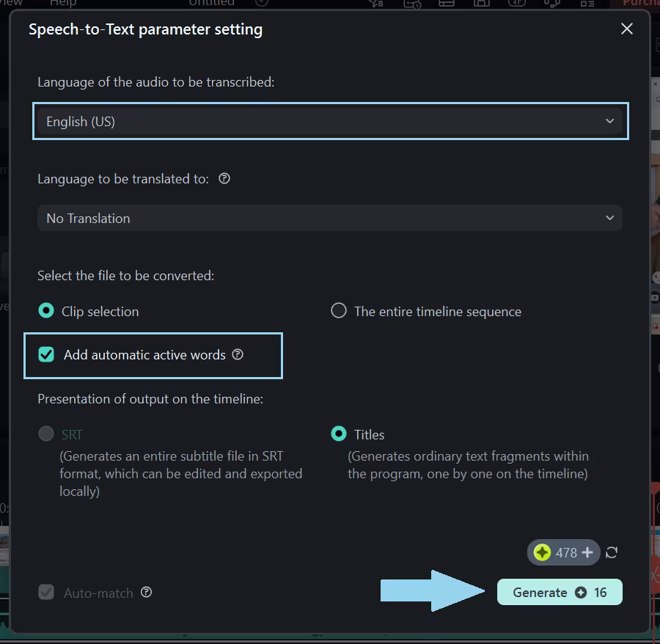The height and width of the screenshot is (644, 660).
Task: Open the Help menu in the menu bar
Action: [62, 3]
